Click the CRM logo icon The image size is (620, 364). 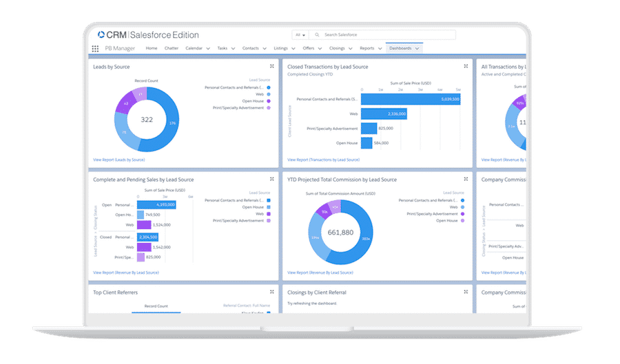[102, 34]
